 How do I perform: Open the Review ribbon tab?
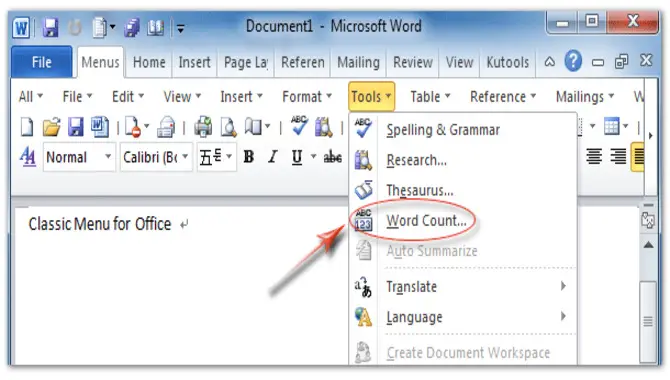click(x=413, y=62)
